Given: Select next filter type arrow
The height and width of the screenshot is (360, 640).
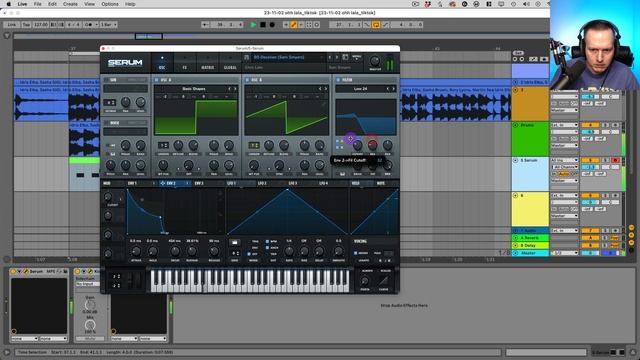Looking at the screenshot, I should pos(393,89).
